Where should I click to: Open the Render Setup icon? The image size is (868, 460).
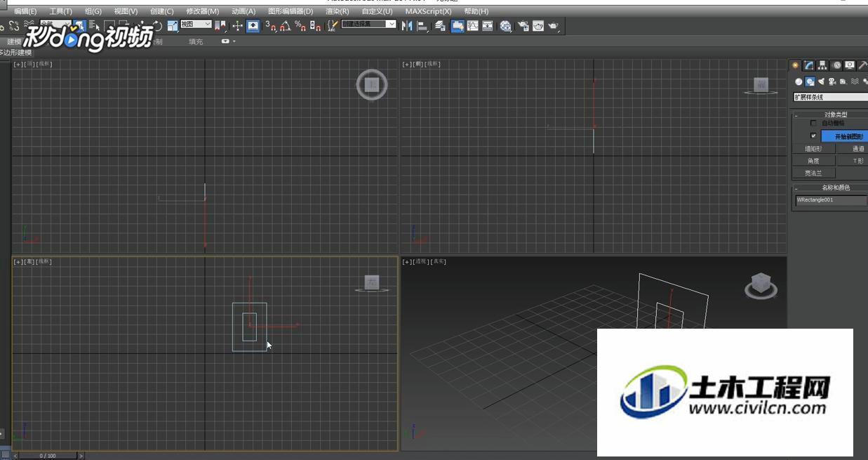(523, 26)
